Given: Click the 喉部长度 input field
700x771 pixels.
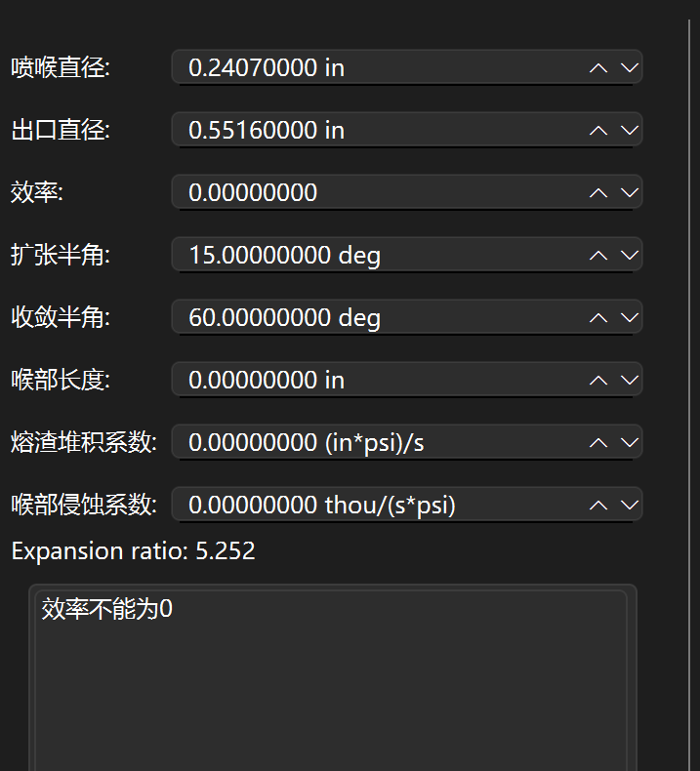Looking at the screenshot, I should tap(407, 380).
